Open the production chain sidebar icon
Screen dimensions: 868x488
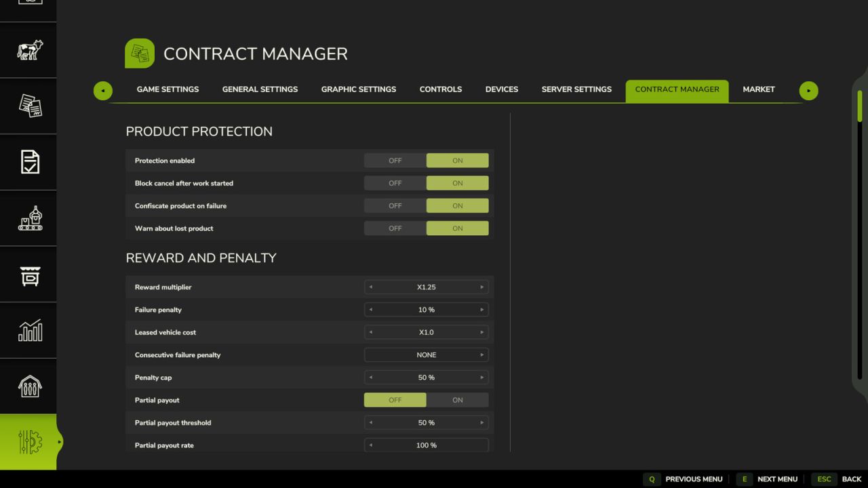(x=29, y=218)
